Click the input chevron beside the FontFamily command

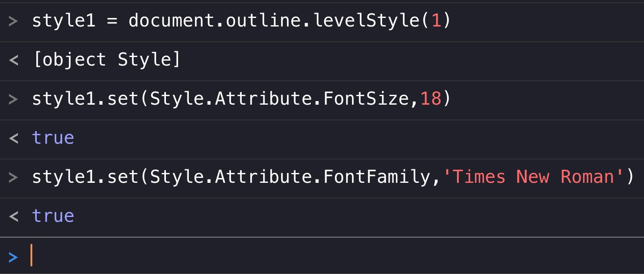click(x=13, y=177)
